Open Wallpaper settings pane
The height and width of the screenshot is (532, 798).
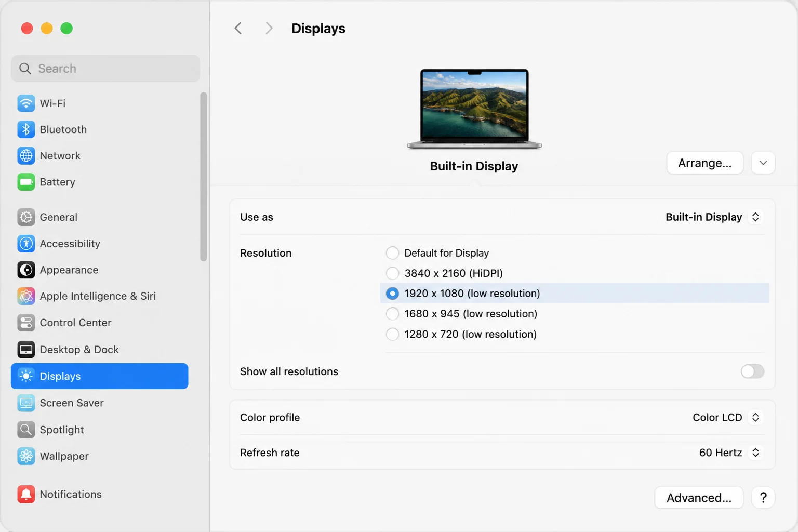(99, 456)
